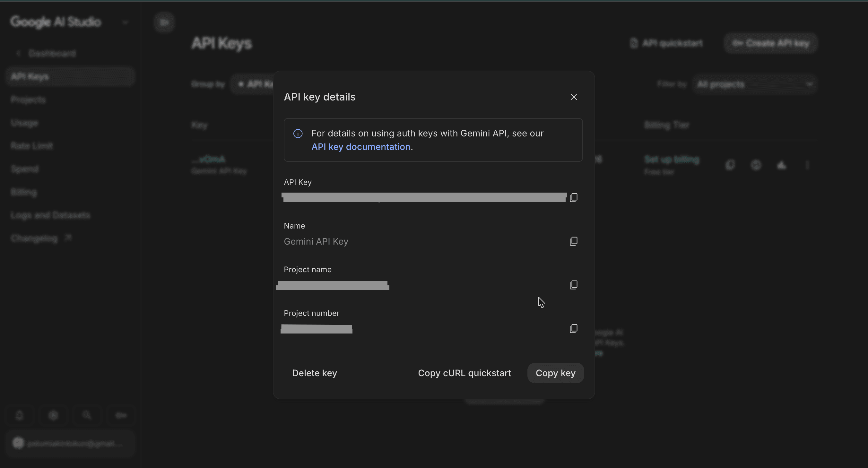Open Projects in sidebar

pyautogui.click(x=28, y=100)
